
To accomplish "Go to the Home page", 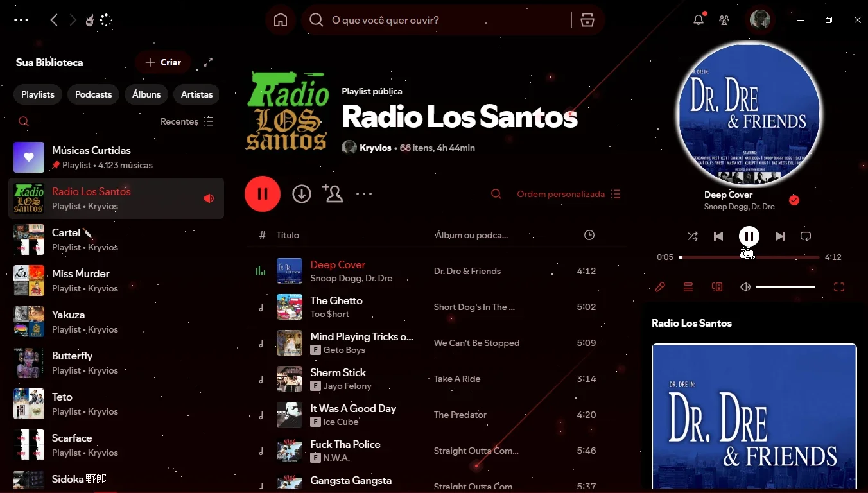I will coord(281,20).
